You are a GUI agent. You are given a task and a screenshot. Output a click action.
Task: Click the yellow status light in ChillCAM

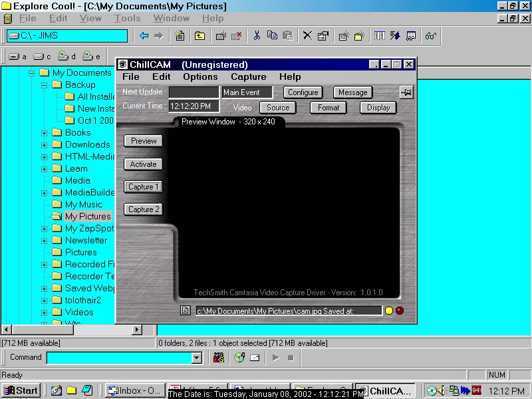tap(389, 311)
